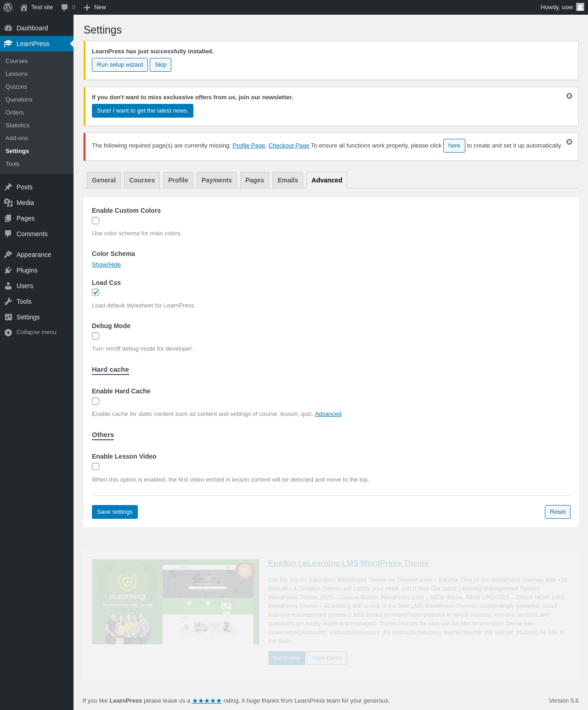
Task: Select the Advanced tab
Action: point(327,180)
